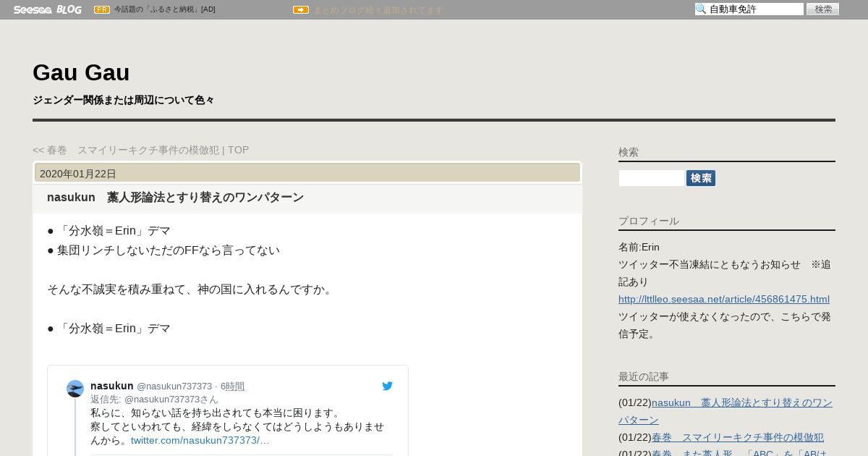Image resolution: width=868 pixels, height=456 pixels.
Task: Click the sidebar search input field
Action: click(x=651, y=178)
